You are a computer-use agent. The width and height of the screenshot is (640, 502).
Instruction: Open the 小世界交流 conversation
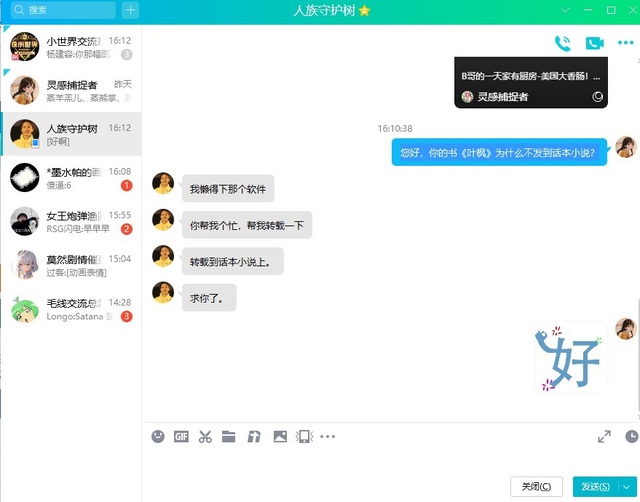point(70,47)
